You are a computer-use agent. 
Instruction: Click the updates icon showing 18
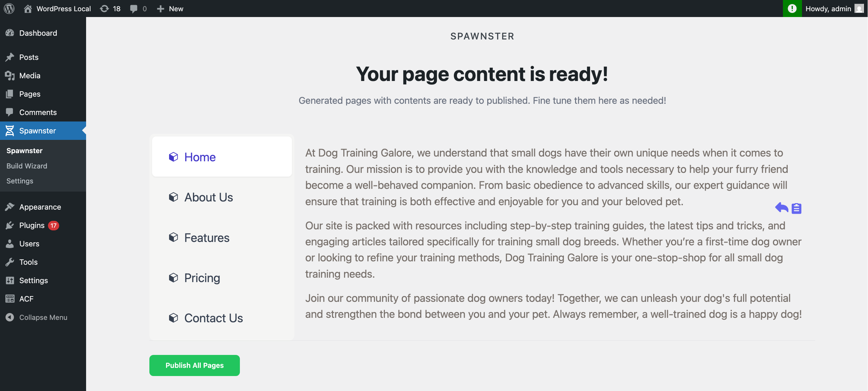(x=110, y=9)
